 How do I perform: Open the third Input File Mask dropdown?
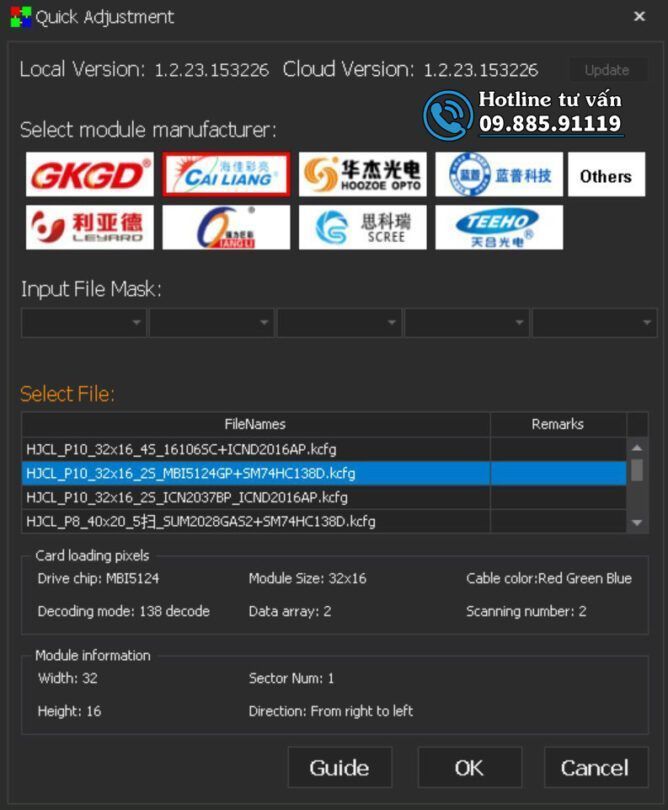click(340, 323)
